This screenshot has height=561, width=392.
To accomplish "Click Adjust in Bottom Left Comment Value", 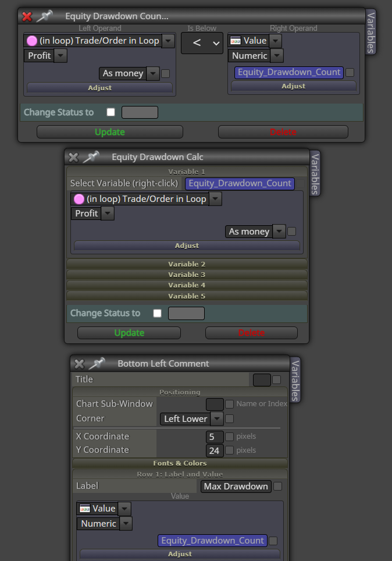I will [180, 554].
